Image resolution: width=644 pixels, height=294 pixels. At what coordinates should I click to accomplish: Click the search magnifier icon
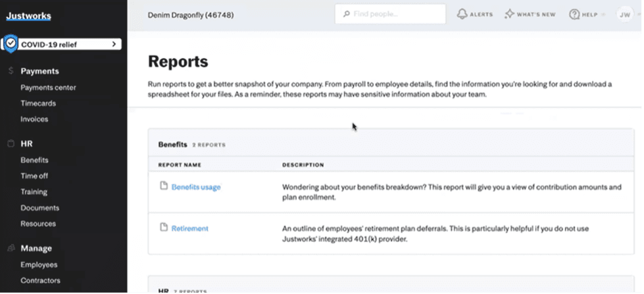pos(346,14)
